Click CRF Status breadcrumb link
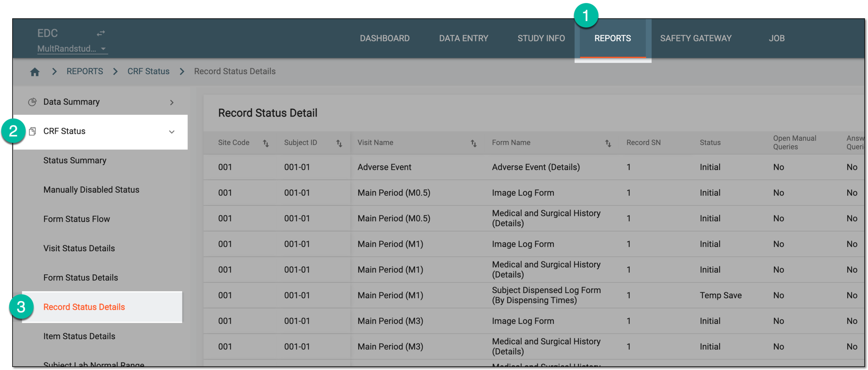The image size is (868, 370). (x=148, y=71)
